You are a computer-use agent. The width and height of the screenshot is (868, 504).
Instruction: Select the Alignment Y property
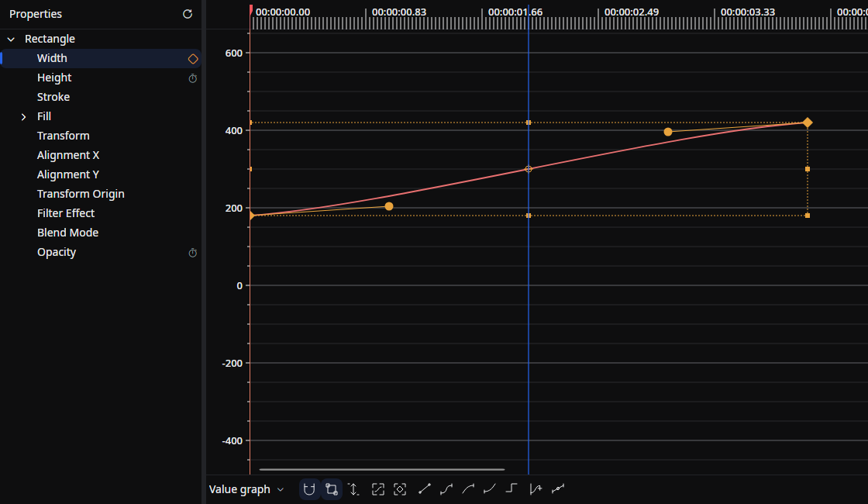pyautogui.click(x=68, y=174)
